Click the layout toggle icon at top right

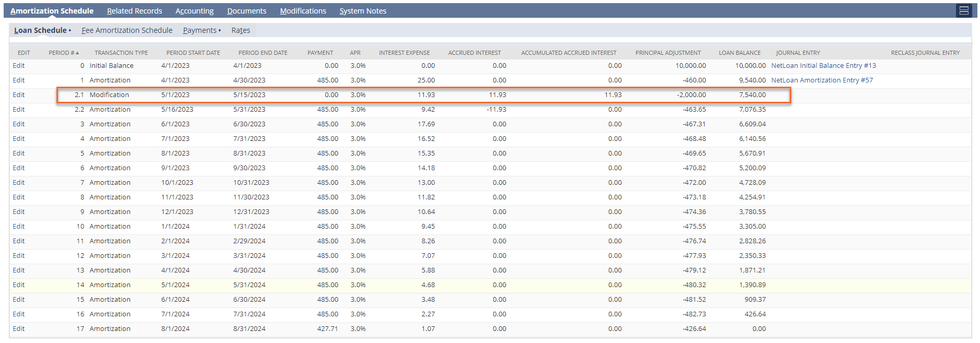tap(964, 10)
